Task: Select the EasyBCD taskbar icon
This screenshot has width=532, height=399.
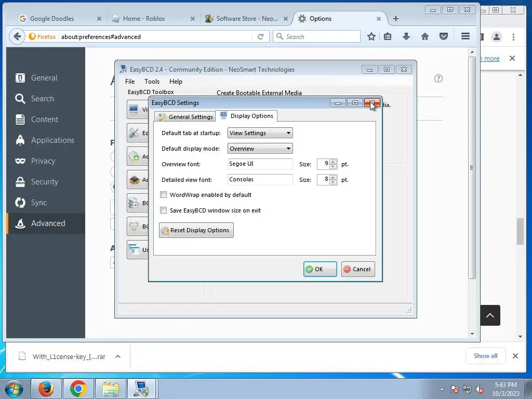Action: tap(141, 389)
